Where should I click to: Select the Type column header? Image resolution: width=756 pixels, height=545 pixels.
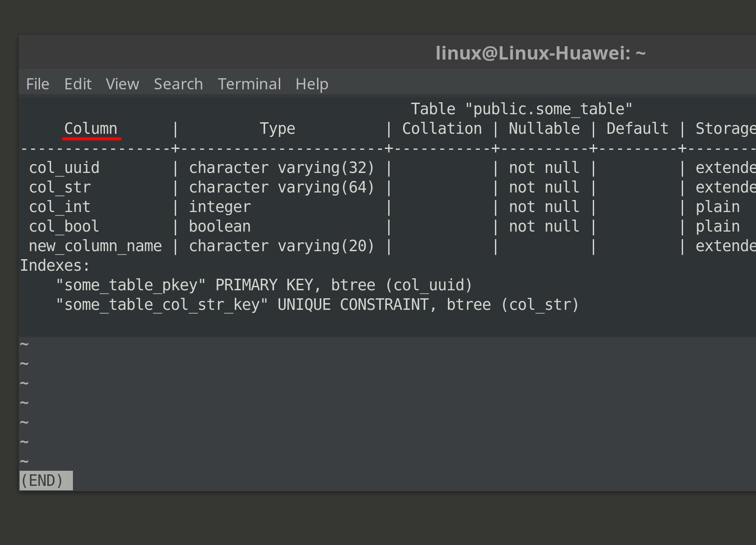click(277, 128)
